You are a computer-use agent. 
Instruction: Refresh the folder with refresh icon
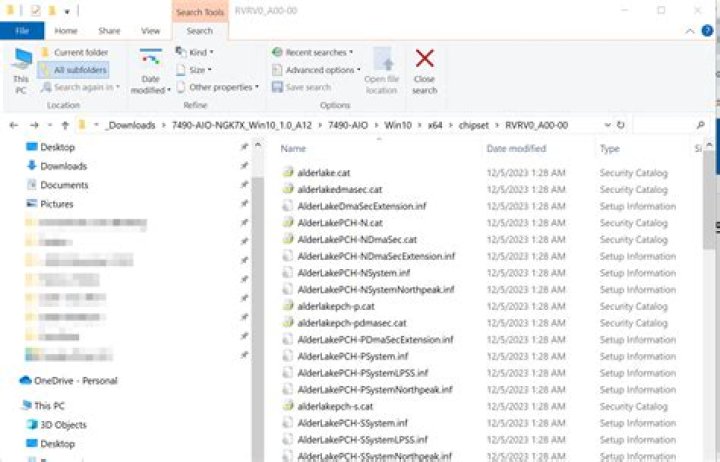pos(620,125)
